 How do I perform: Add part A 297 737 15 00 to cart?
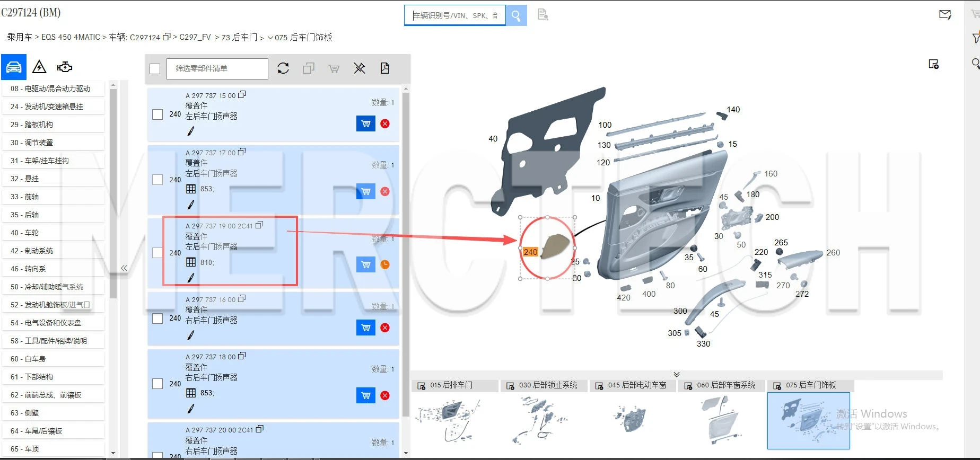click(365, 123)
